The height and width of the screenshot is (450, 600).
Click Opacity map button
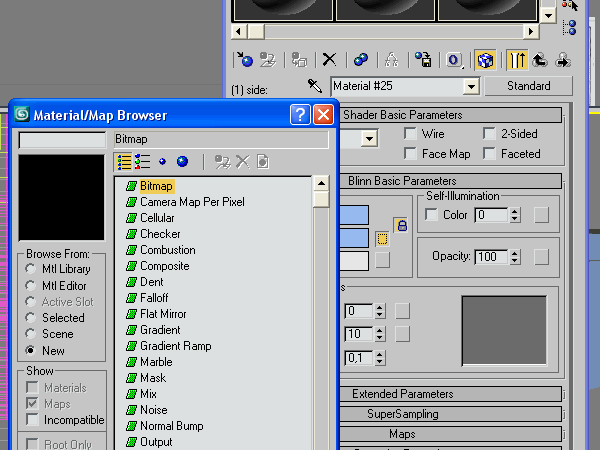pyautogui.click(x=541, y=257)
